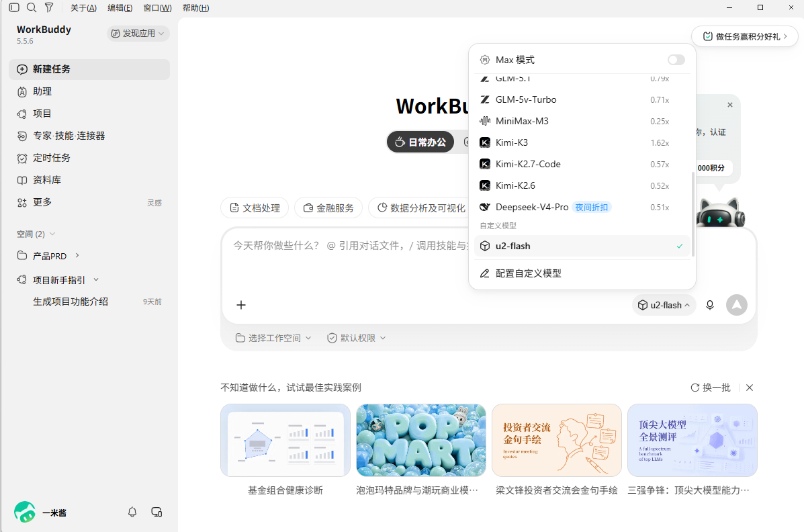Open 配置自定义模型 settings
The height and width of the screenshot is (532, 804).
coord(582,273)
